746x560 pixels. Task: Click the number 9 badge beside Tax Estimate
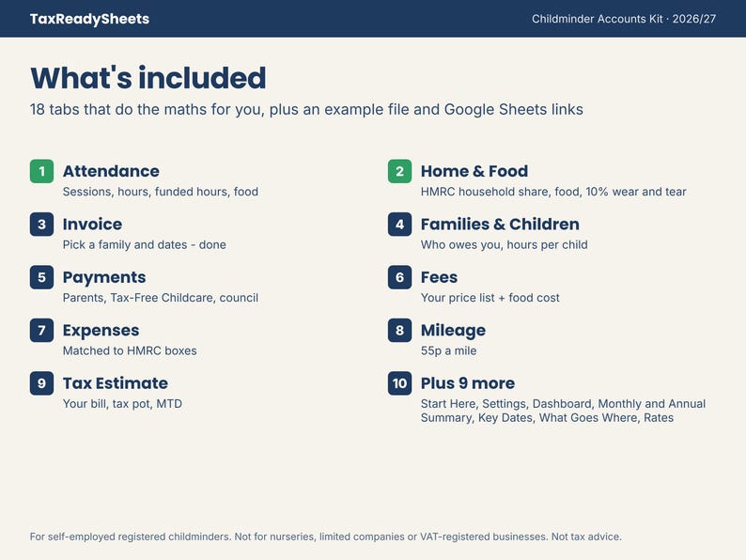click(x=42, y=383)
